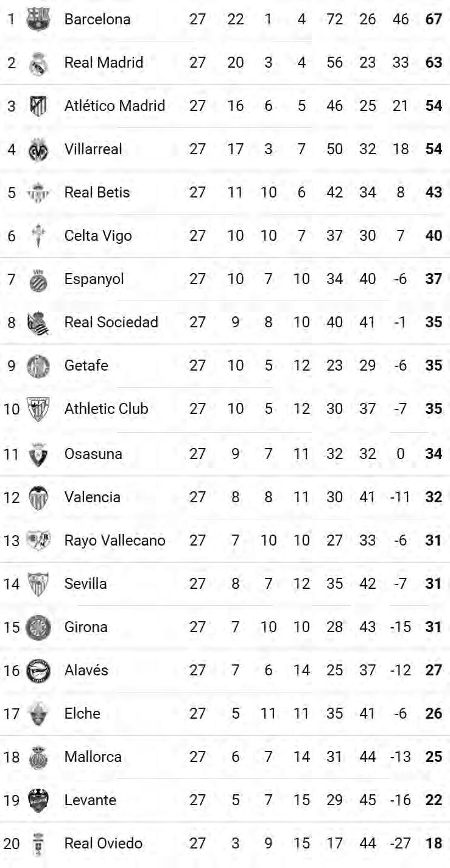Select the Athletic Club crest
The width and height of the screenshot is (450, 868).
point(38,409)
